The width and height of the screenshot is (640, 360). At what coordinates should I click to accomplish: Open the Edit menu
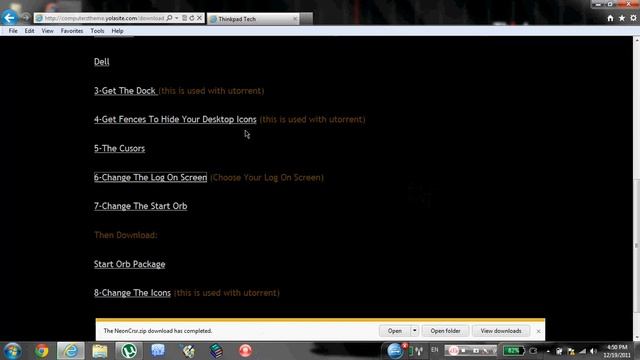tap(29, 31)
